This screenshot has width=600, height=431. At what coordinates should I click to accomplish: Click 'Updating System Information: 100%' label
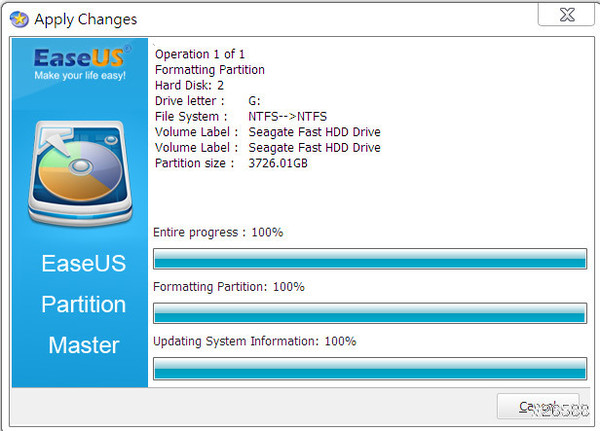point(254,341)
